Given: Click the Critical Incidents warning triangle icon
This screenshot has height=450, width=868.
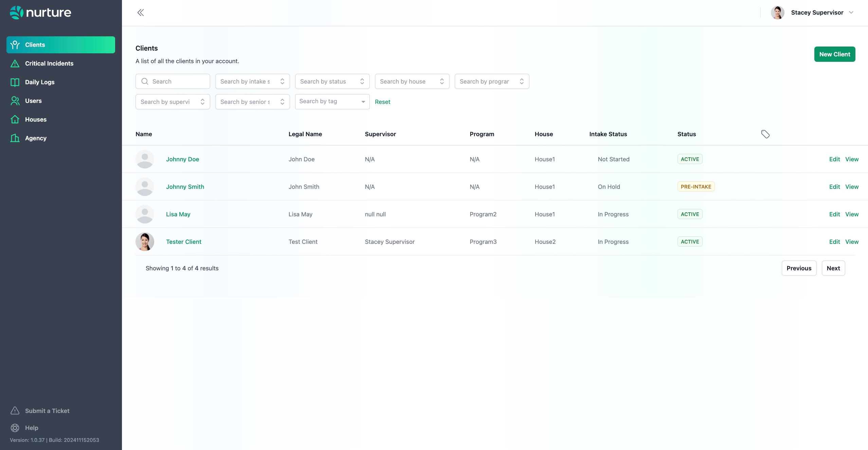Looking at the screenshot, I should (15, 64).
